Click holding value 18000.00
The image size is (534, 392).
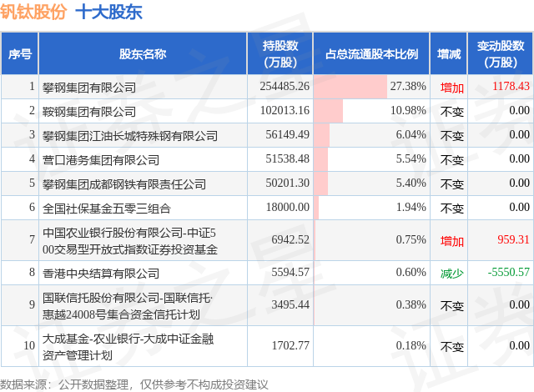click(287, 207)
